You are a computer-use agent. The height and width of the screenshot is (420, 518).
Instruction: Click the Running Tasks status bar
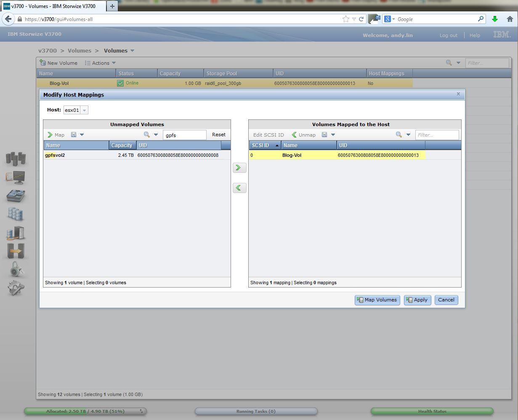click(x=256, y=411)
